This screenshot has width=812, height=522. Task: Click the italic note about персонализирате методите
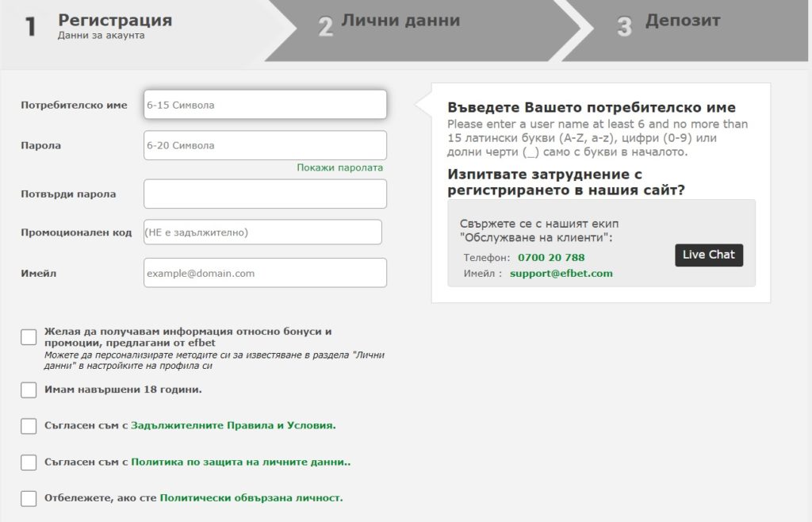tap(214, 360)
